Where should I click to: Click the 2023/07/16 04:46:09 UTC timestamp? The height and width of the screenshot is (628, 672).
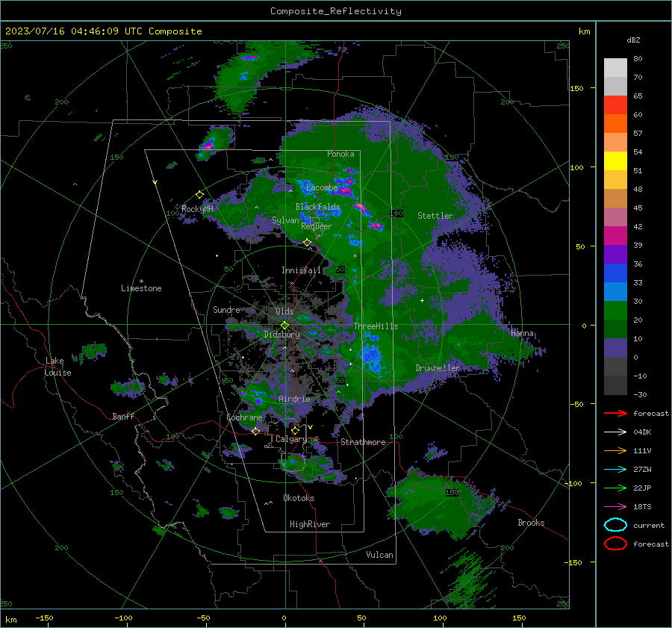[103, 31]
